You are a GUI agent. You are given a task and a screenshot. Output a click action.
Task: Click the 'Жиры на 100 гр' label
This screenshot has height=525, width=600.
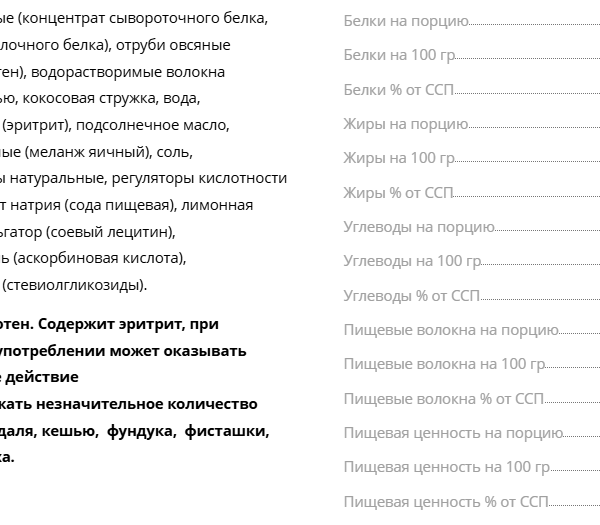(x=399, y=158)
